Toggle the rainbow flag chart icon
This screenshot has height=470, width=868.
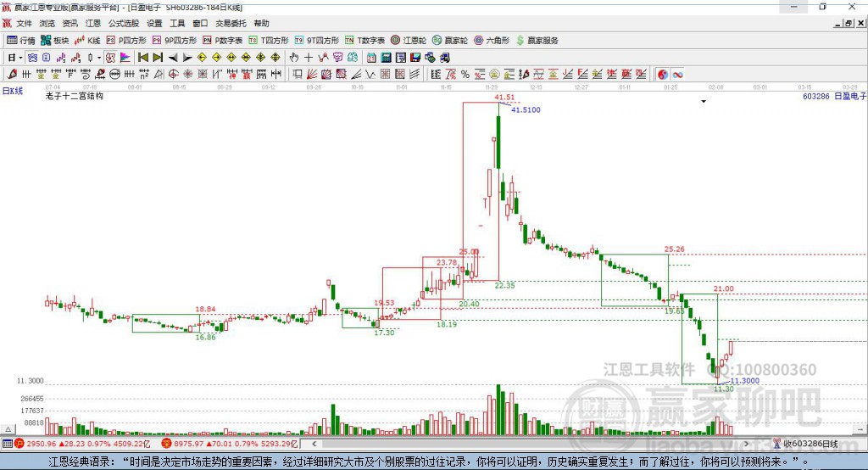(125, 58)
